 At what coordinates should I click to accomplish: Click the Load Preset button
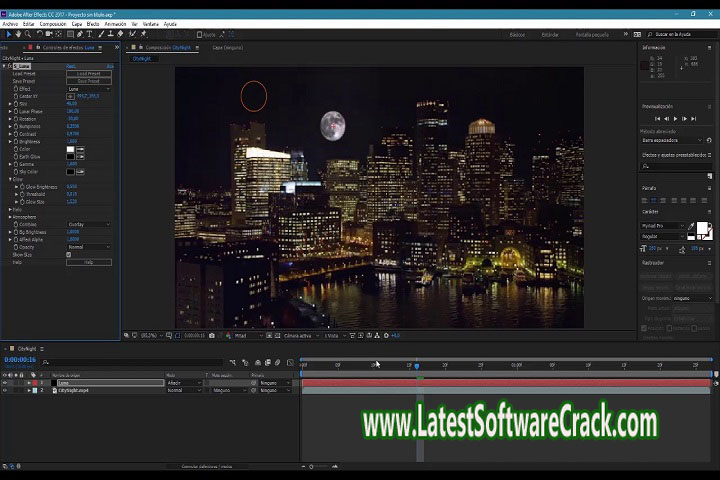click(x=88, y=74)
